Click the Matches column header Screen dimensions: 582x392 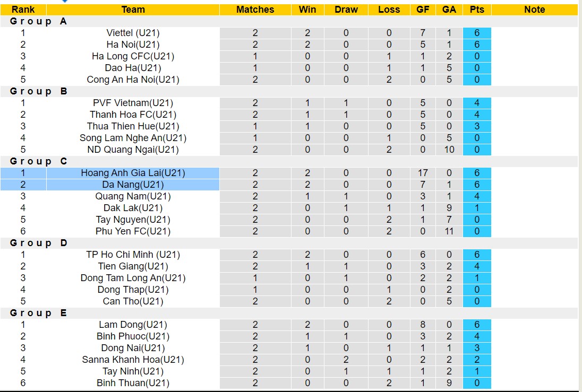pyautogui.click(x=255, y=10)
